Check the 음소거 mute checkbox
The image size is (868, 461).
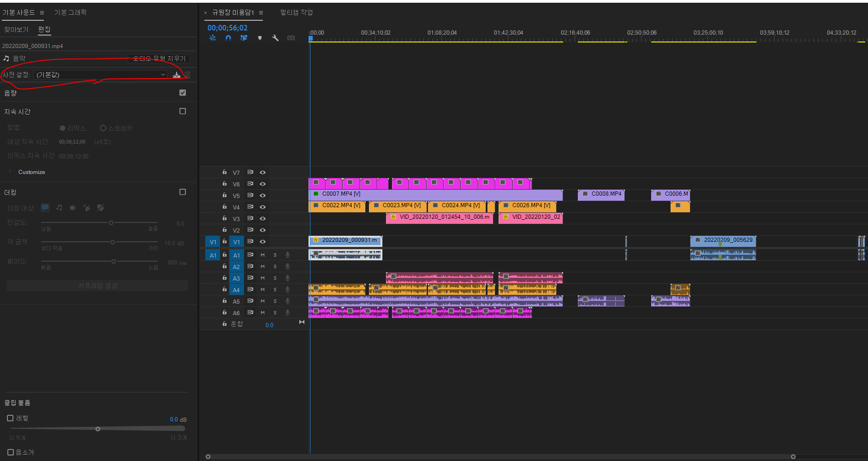pos(11,452)
